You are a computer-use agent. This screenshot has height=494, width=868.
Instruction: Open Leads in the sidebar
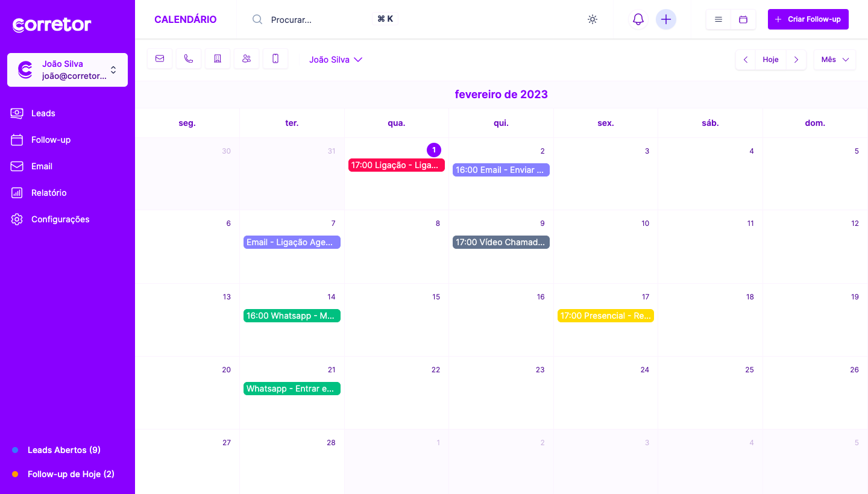(43, 113)
